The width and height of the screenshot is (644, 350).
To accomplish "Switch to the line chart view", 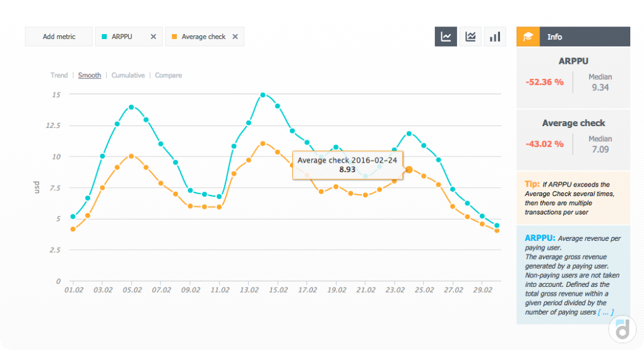I will point(446,37).
